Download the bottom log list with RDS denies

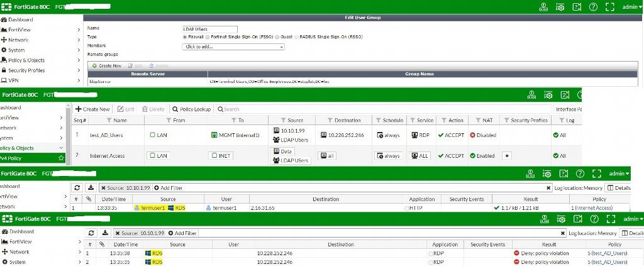pos(105,233)
